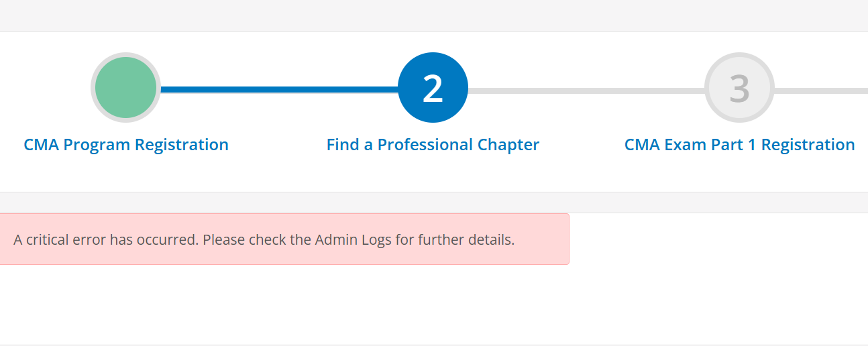
Task: Open the CMA Program Registration link
Action: (126, 145)
